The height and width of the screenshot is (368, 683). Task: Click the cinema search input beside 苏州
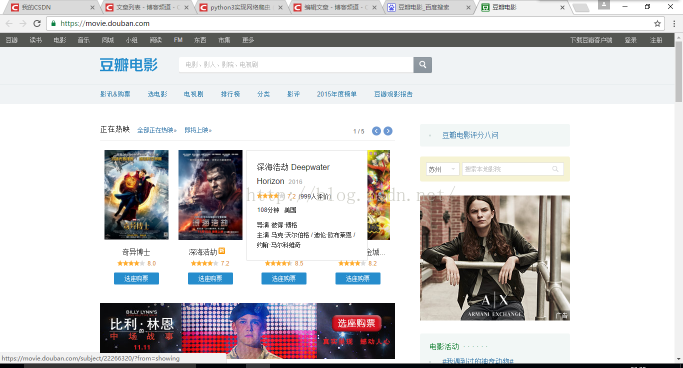coord(513,169)
